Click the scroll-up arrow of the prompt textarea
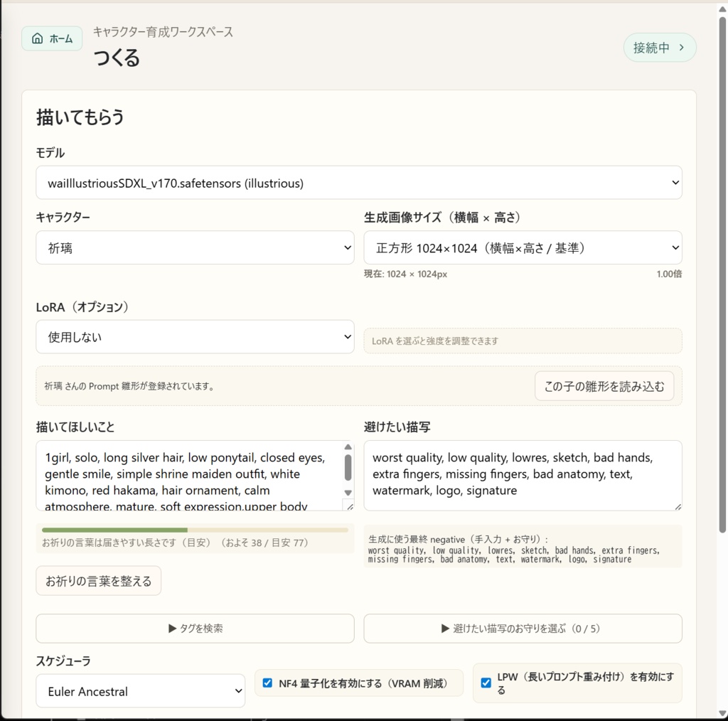Viewport: 728px width, 721px height. coord(348,447)
